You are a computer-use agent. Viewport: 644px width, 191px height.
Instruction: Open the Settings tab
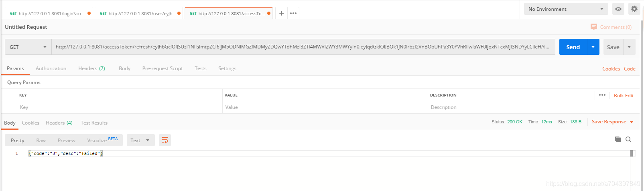click(227, 68)
